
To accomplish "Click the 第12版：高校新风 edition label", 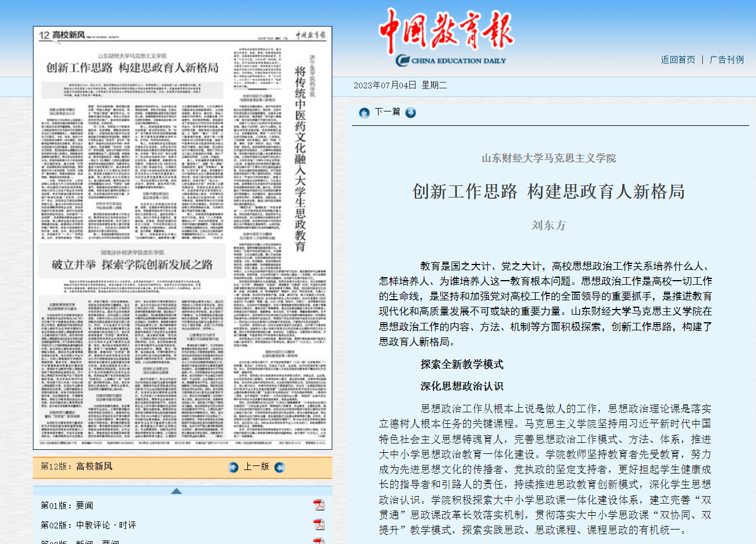I will pyautogui.click(x=76, y=467).
